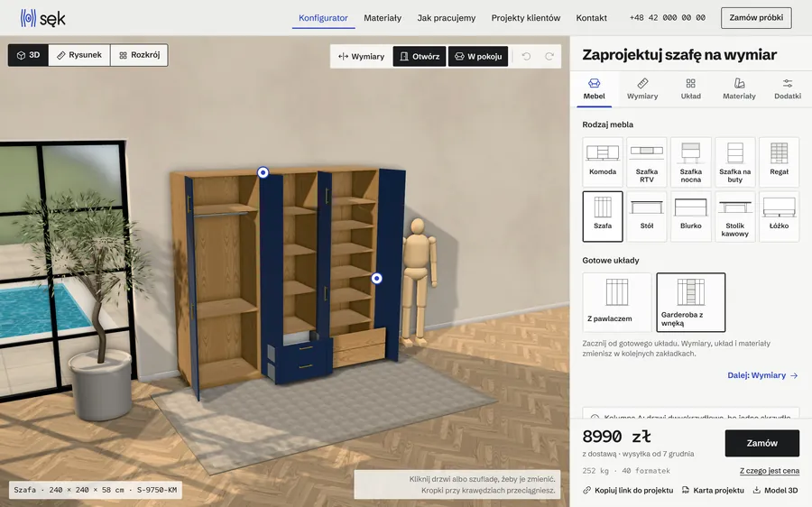Go to Jak pracujemy page
This screenshot has width=812, height=507.
pos(446,18)
